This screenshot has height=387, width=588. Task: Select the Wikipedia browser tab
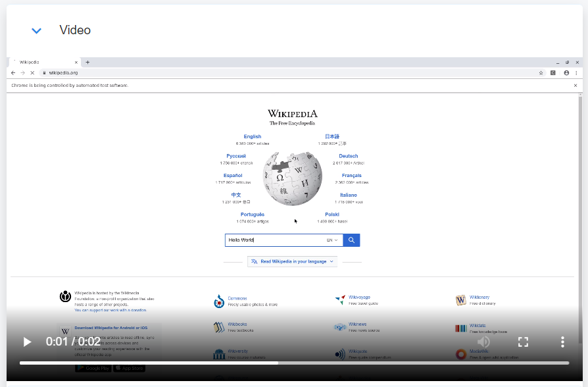click(45, 63)
